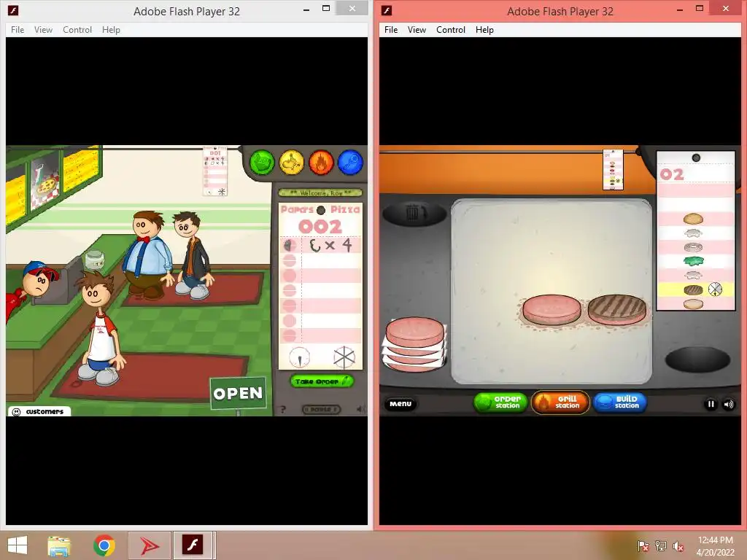Screen dimensions: 747x560
Task: Click the lettuce item on order ticket 02
Action: (693, 261)
